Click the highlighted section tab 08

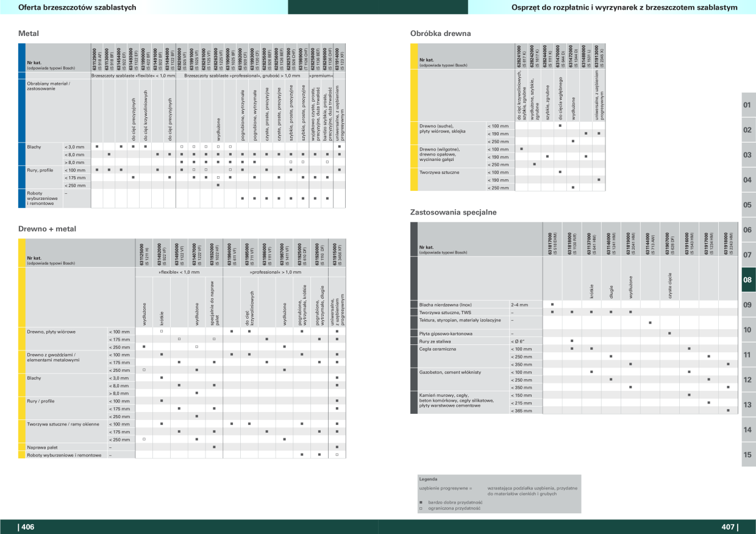click(747, 280)
